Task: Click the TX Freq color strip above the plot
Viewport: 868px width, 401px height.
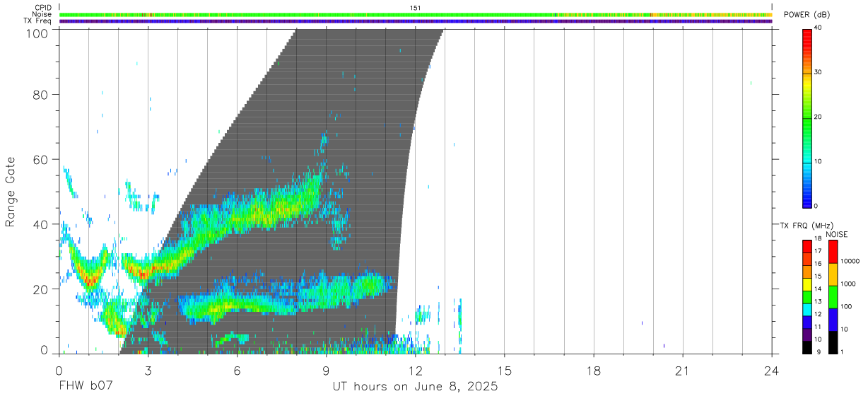Action: point(416,21)
